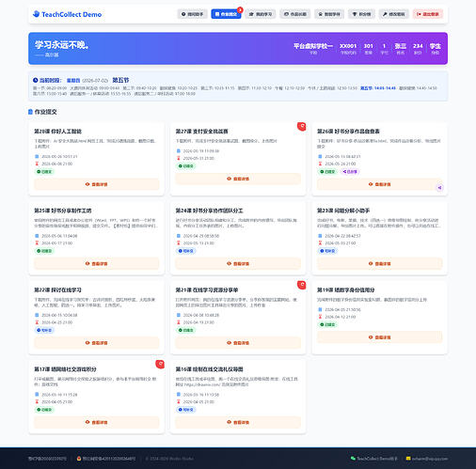This screenshot has width=476, height=469.
Task: Click the WeChat TeachCollect link in footer
Action: [374, 459]
